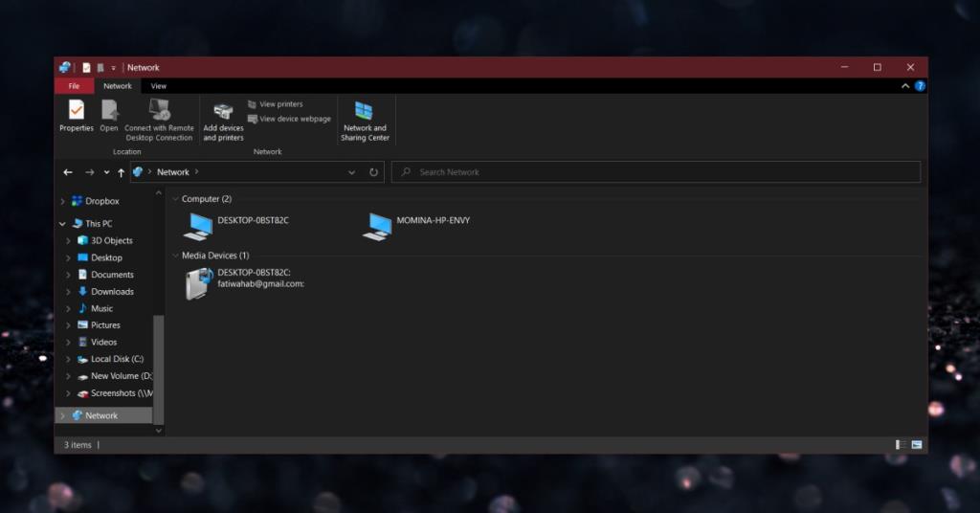Collapse the ribbon with the arrow
The width and height of the screenshot is (980, 513).
click(x=905, y=86)
